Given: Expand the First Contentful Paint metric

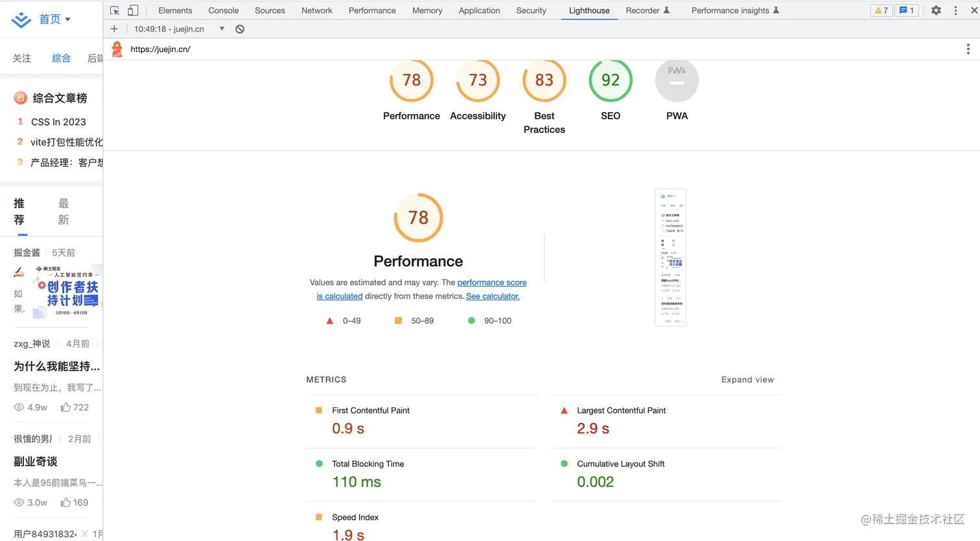Looking at the screenshot, I should [x=422, y=421].
